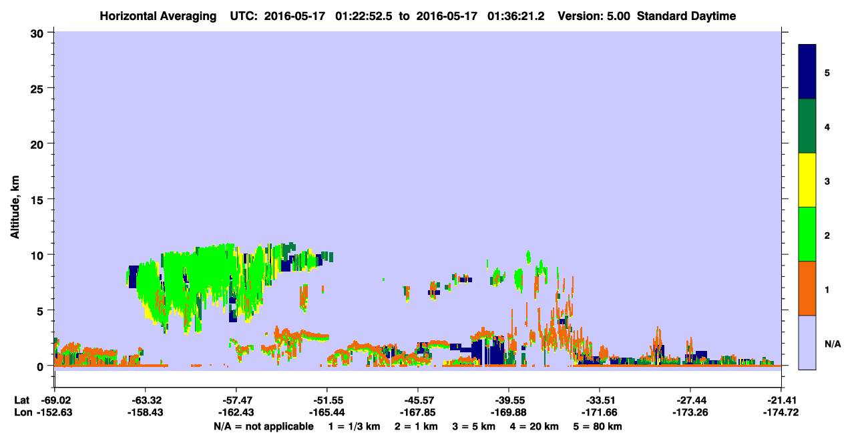
Task: Click latitude value -39.55
Action: (509, 400)
